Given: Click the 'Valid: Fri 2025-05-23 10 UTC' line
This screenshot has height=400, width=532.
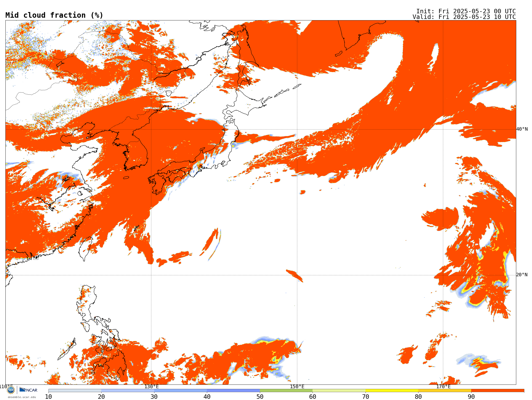Looking at the screenshot, I should click(464, 17).
